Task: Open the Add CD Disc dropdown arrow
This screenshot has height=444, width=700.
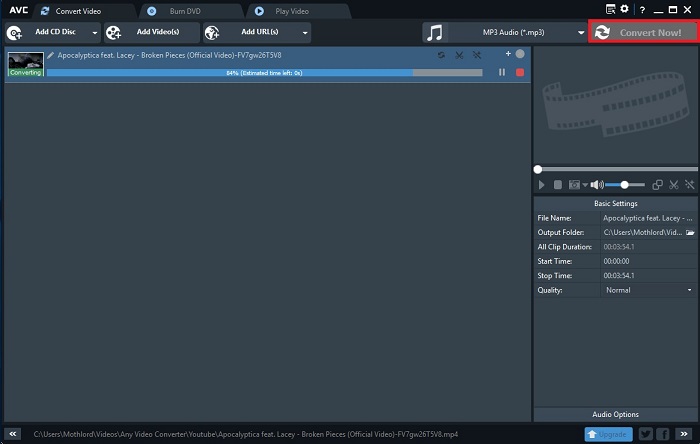Action: tap(95, 33)
